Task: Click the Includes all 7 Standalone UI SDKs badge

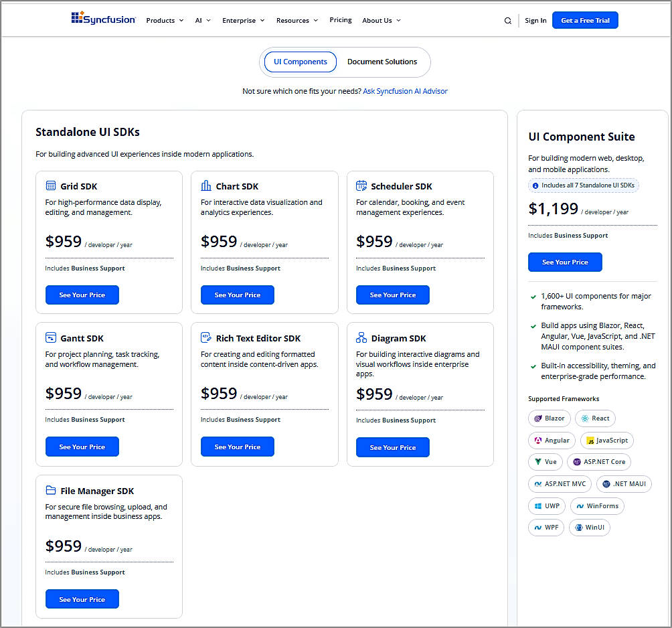Action: point(583,185)
